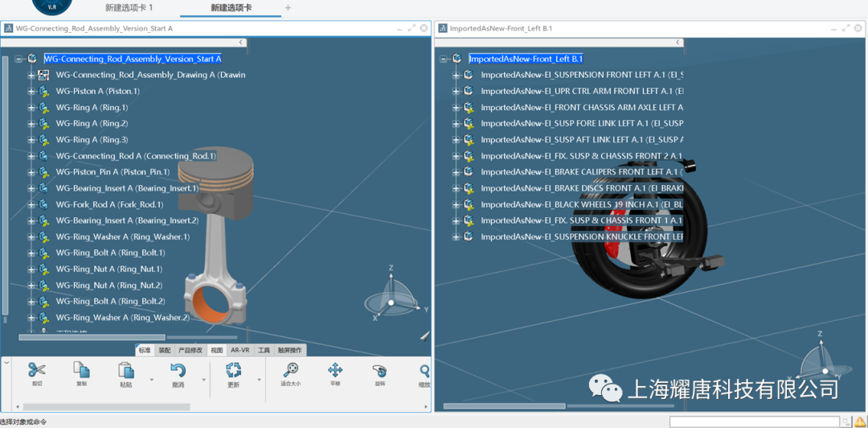Click the Undo (撤消) icon
Screen dimensions: 868x428
(x=178, y=370)
